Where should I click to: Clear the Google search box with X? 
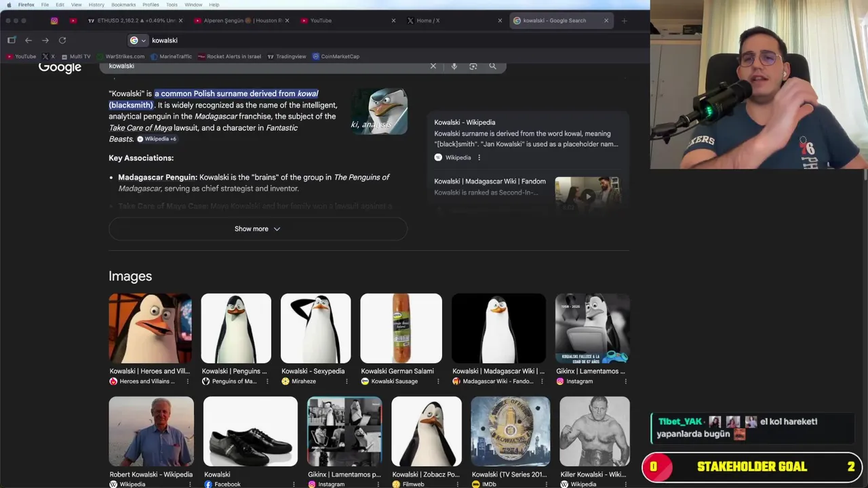coord(433,66)
